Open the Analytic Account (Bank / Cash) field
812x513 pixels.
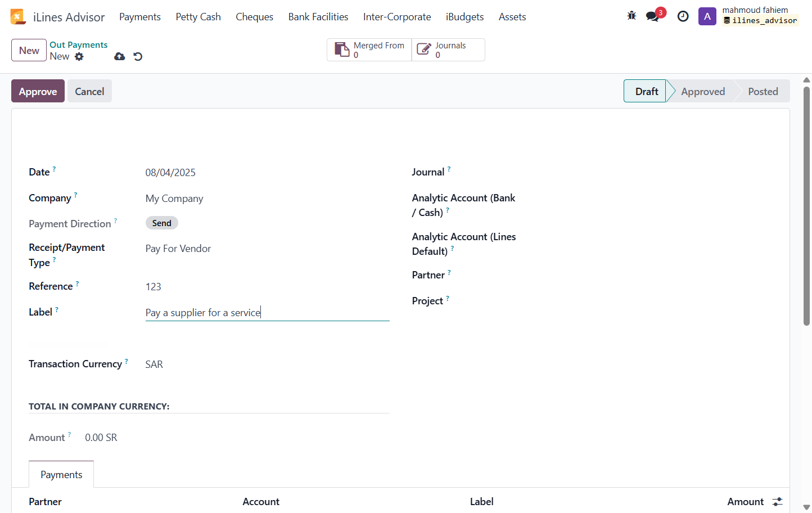click(650, 199)
